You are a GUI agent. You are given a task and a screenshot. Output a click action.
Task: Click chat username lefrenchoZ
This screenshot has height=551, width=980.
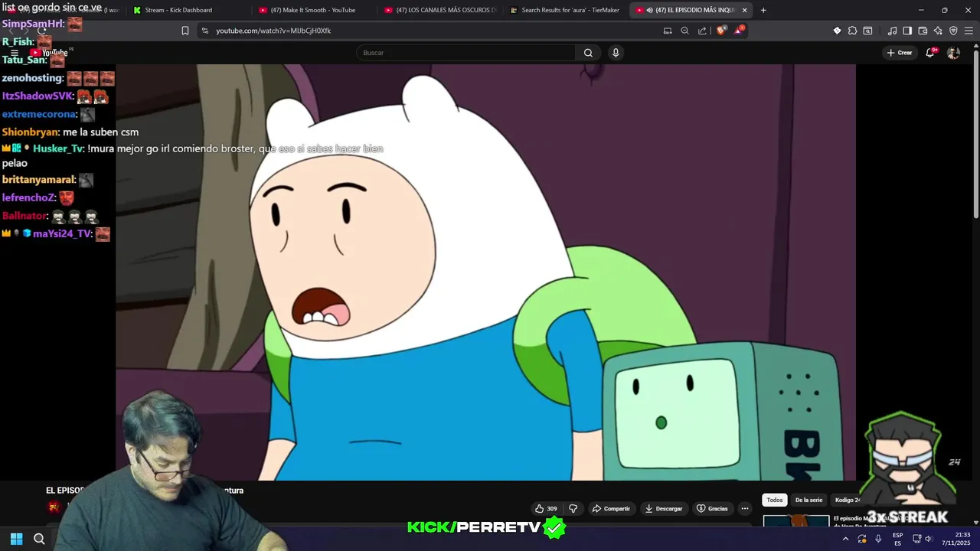28,197
